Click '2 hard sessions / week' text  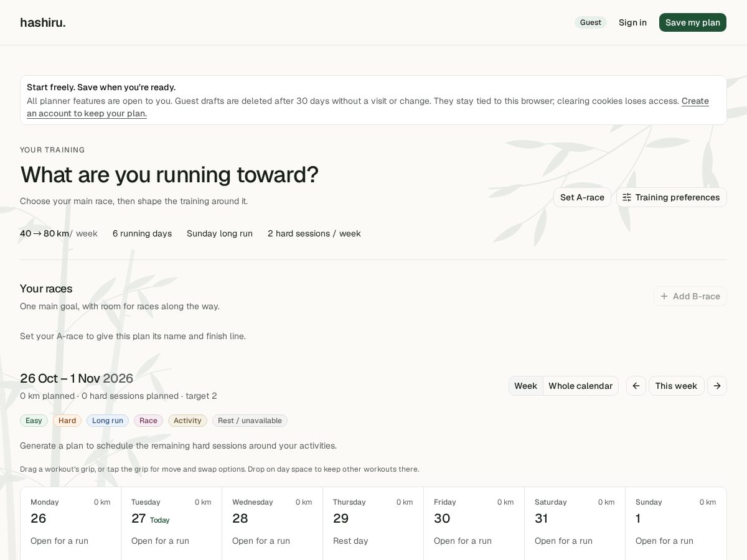pos(314,233)
